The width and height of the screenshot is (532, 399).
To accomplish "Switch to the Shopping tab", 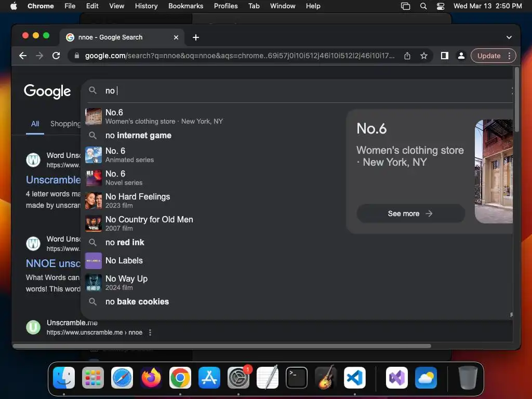I will tap(65, 124).
